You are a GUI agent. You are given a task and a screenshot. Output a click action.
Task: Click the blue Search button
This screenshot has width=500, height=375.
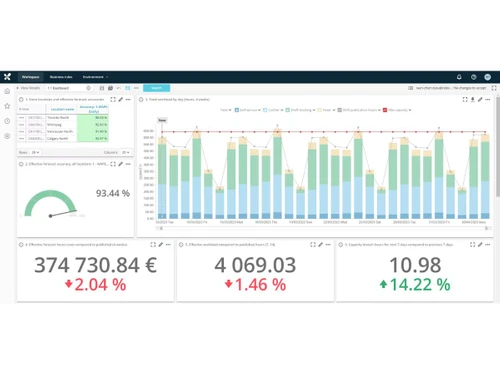pos(156,88)
